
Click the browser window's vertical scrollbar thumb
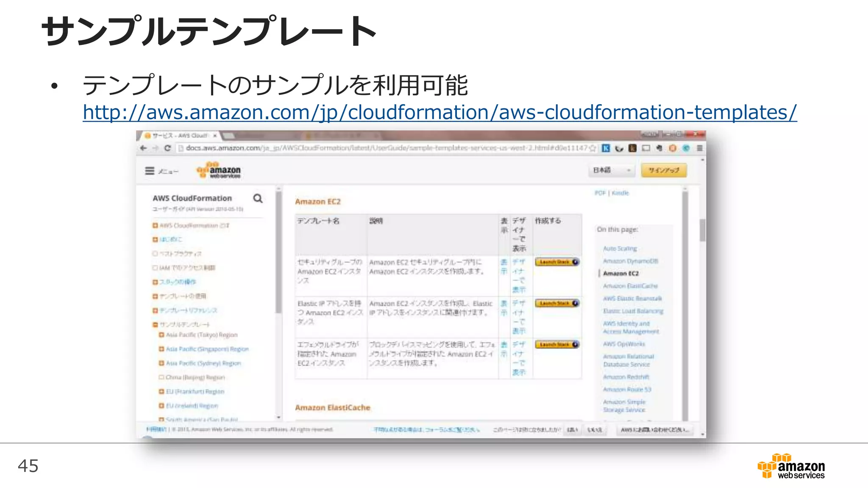[702, 230]
